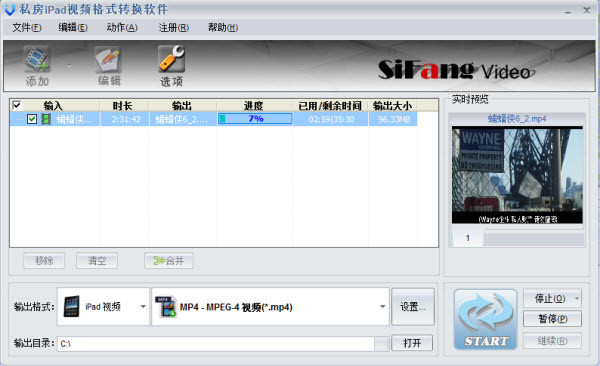
Task: Click the 进度 column header
Action: coord(253,105)
